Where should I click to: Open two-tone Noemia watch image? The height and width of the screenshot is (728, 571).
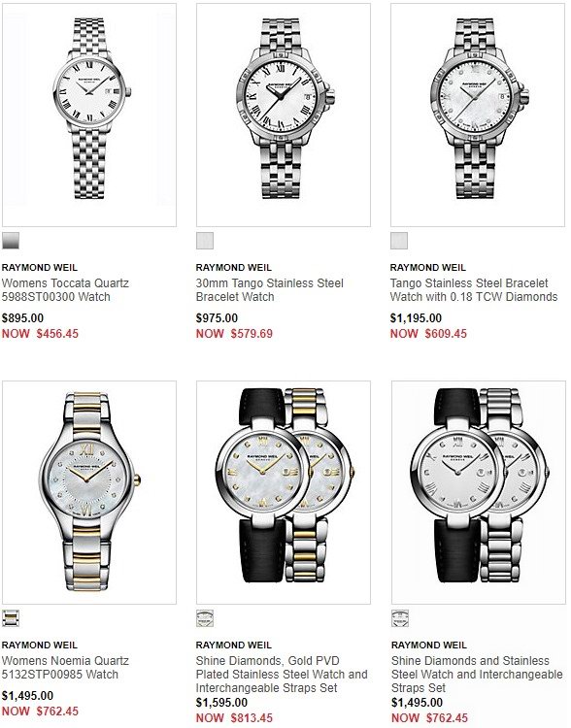coord(89,492)
